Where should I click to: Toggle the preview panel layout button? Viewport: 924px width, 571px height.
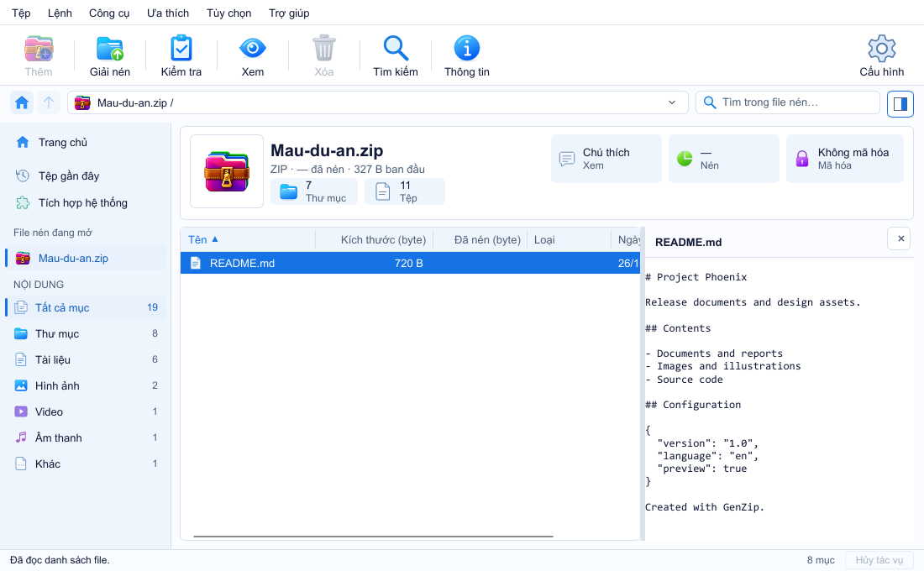click(x=900, y=104)
